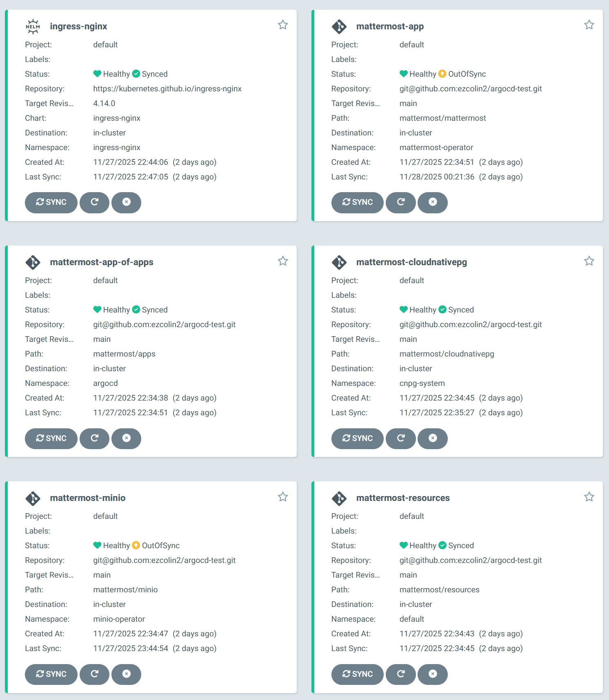Viewport: 609px width, 700px height.
Task: Refresh mattermost-app status
Action: (x=401, y=202)
